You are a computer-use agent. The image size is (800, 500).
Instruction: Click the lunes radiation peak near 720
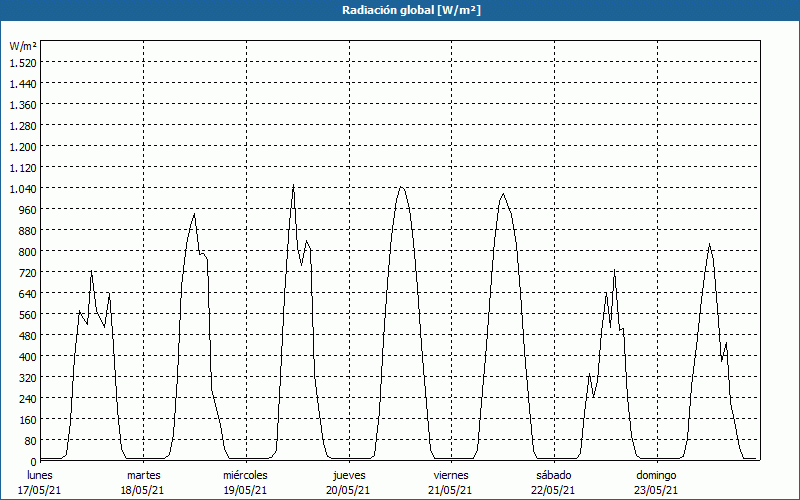click(x=91, y=271)
